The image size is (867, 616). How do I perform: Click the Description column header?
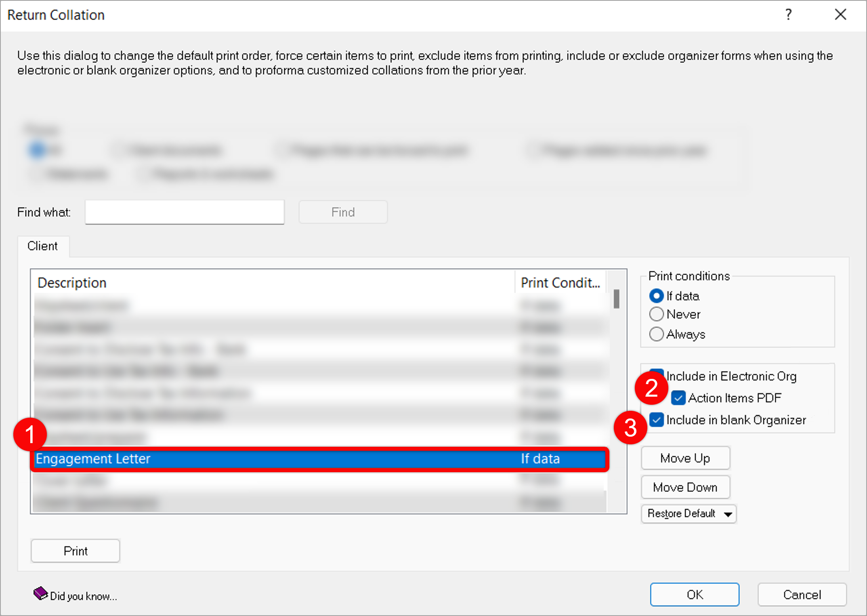click(x=273, y=283)
